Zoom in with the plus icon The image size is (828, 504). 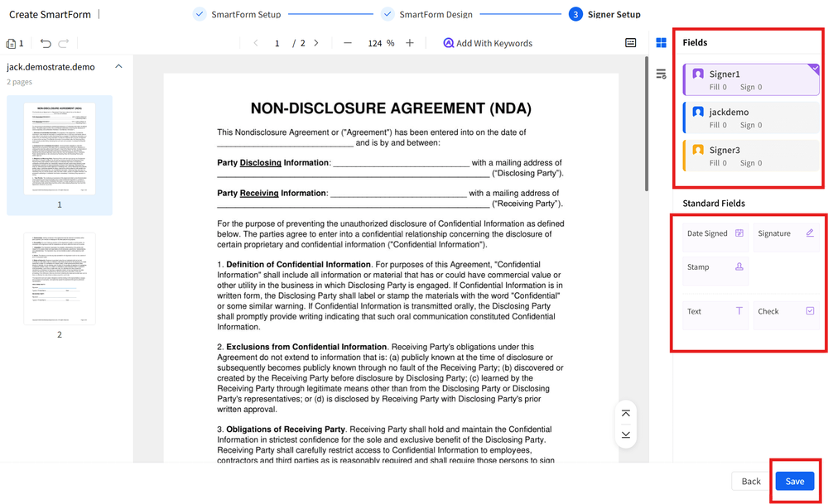point(410,43)
